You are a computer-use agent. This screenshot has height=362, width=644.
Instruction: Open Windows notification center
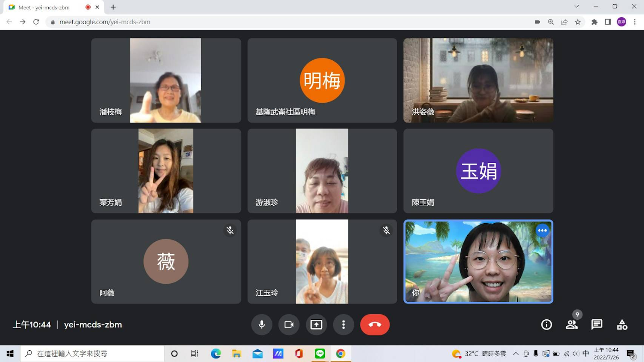631,354
